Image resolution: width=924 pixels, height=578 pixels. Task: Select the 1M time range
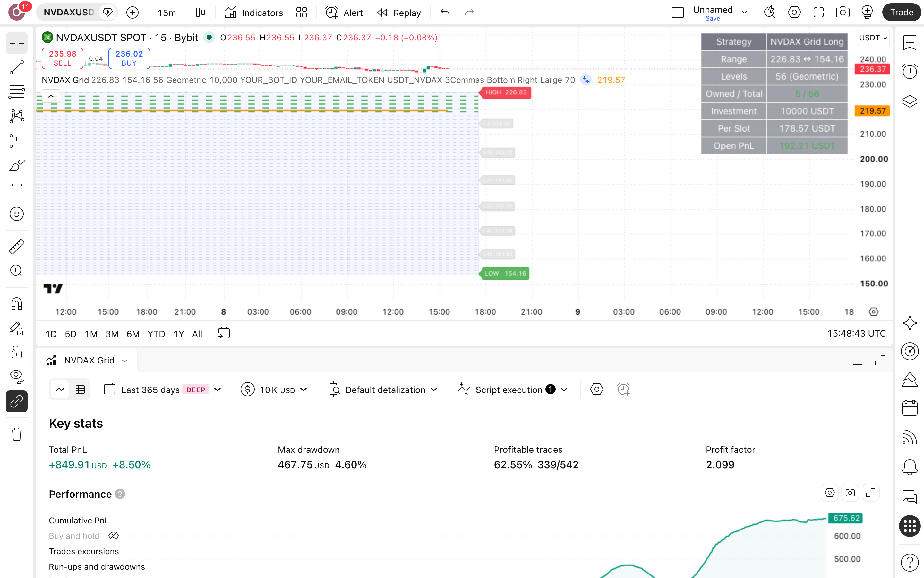pos(91,334)
